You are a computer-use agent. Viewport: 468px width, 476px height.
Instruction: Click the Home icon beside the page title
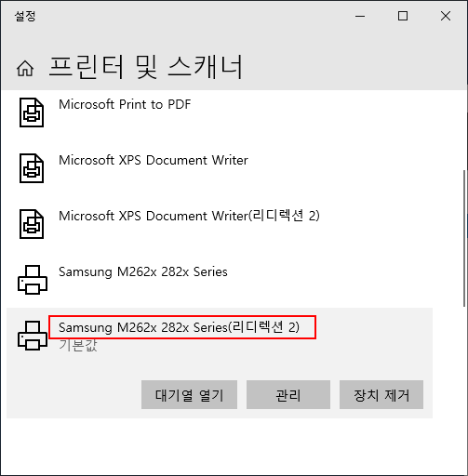coord(25,68)
